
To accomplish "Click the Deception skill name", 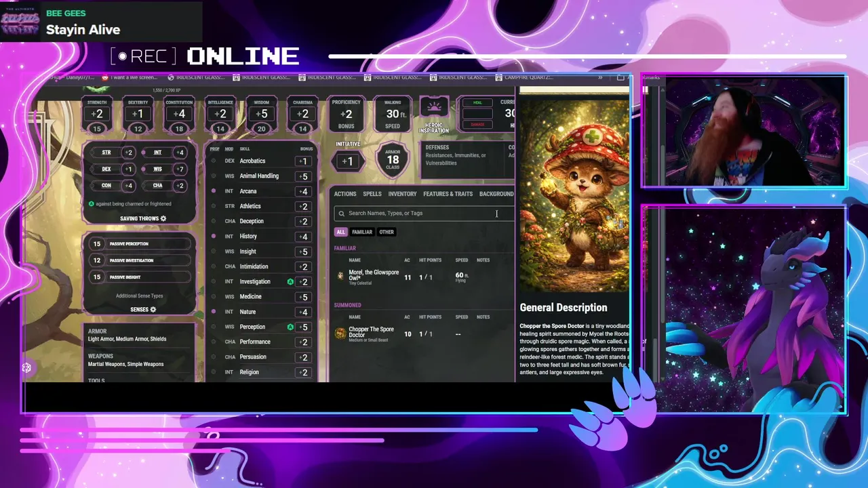I will pyautogui.click(x=252, y=221).
